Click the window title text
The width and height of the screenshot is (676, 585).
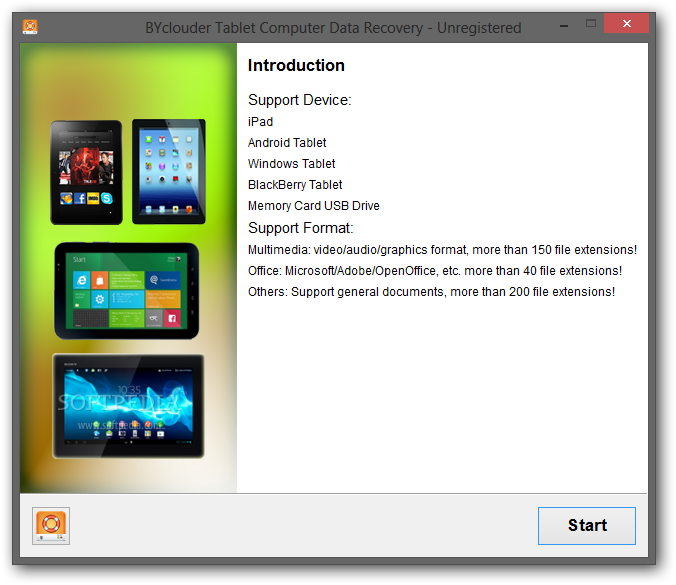coord(333,28)
